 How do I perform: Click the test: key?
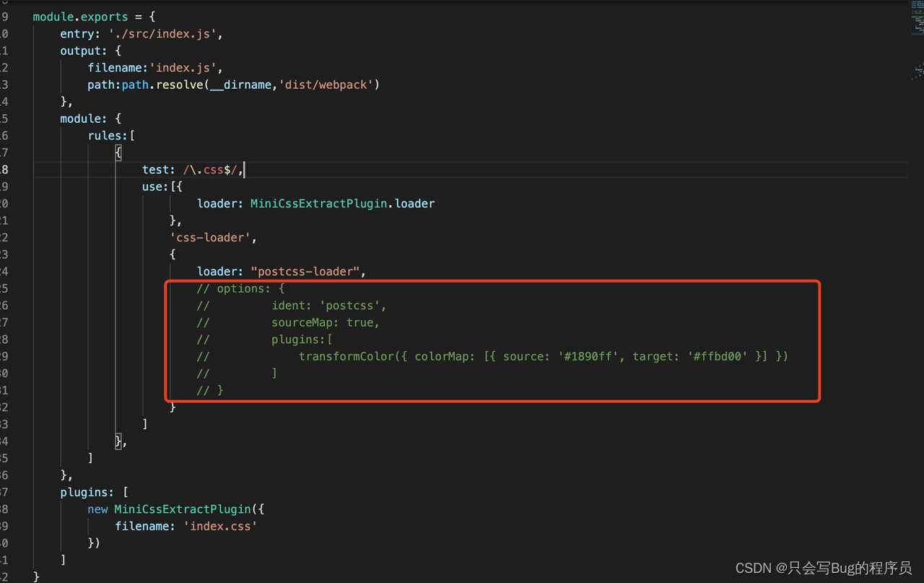[x=159, y=170]
